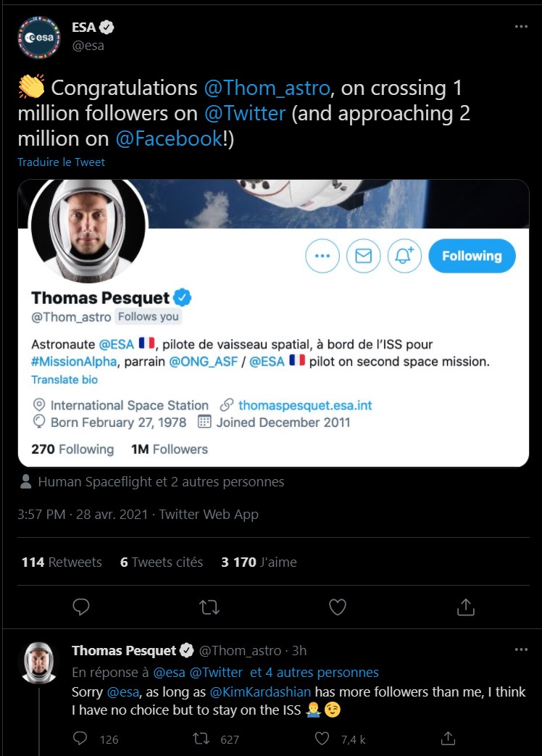This screenshot has height=756, width=542.
Task: View the 3 170 J'aime list
Action: 259,562
